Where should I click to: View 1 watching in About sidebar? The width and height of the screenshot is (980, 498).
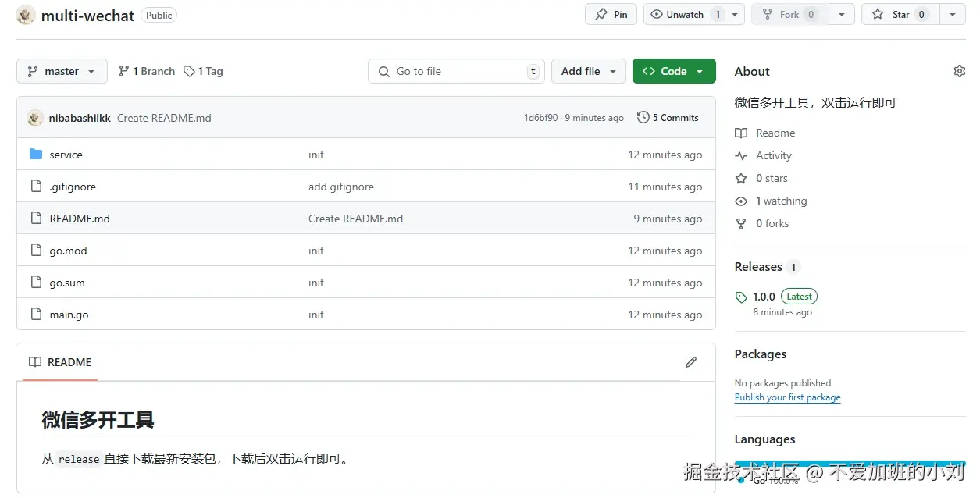771,201
